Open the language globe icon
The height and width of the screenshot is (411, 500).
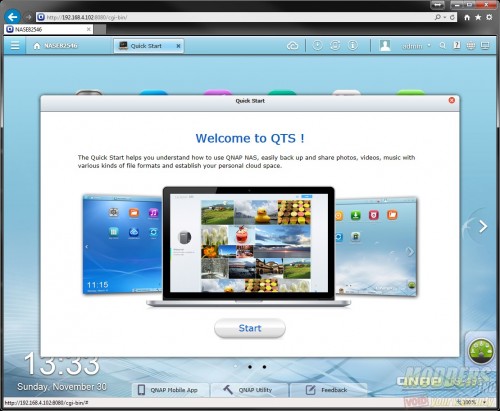[x=471, y=46]
